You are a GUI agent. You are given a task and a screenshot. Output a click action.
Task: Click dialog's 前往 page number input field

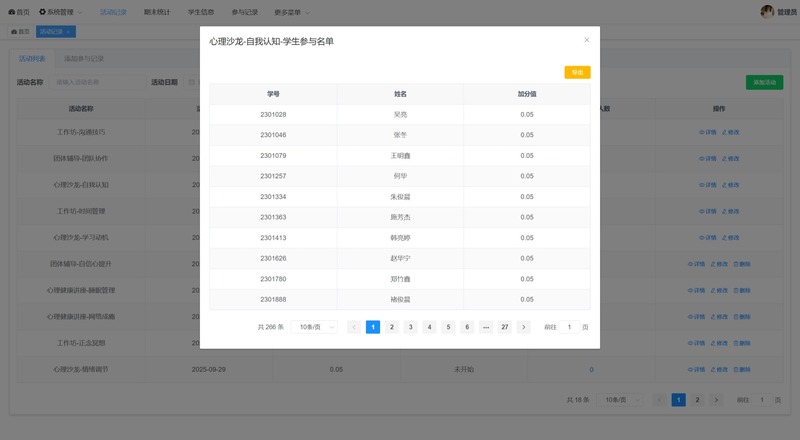click(569, 327)
